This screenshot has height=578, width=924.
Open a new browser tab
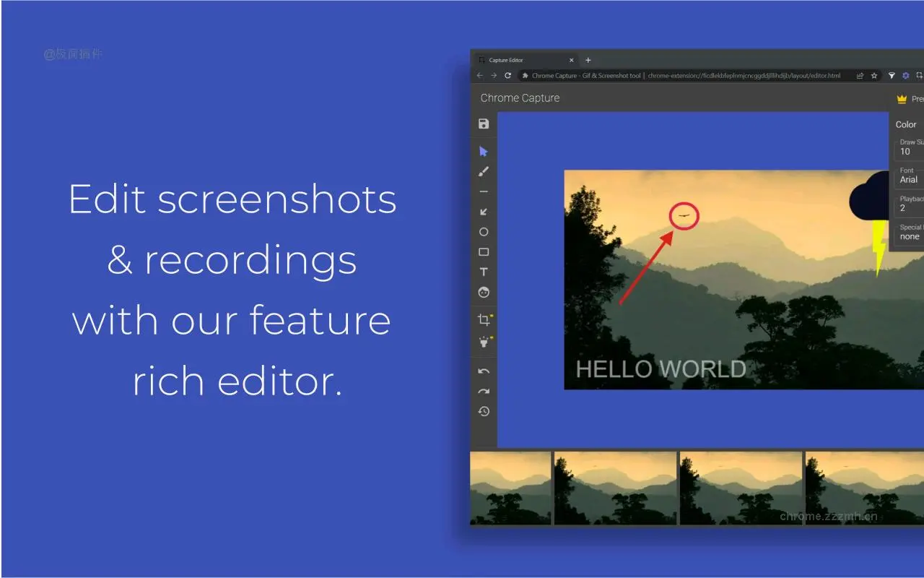click(x=588, y=60)
